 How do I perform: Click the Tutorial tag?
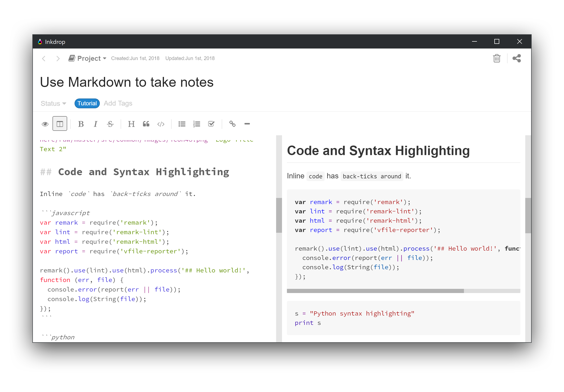tap(87, 103)
